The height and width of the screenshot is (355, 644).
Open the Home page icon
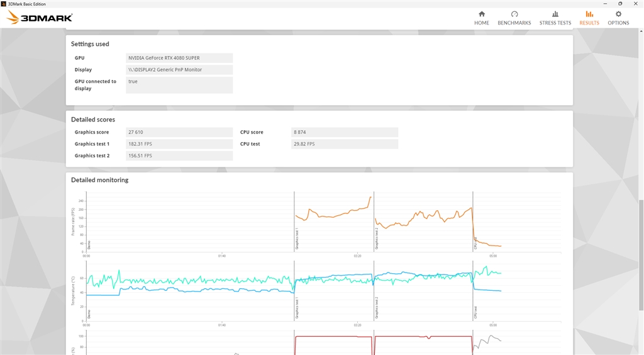(x=481, y=14)
